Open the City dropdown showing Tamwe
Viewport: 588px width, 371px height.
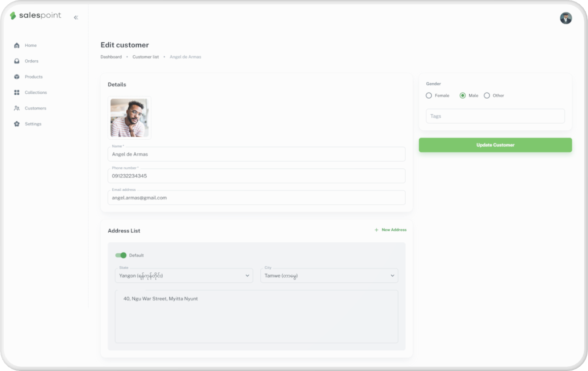pos(329,276)
